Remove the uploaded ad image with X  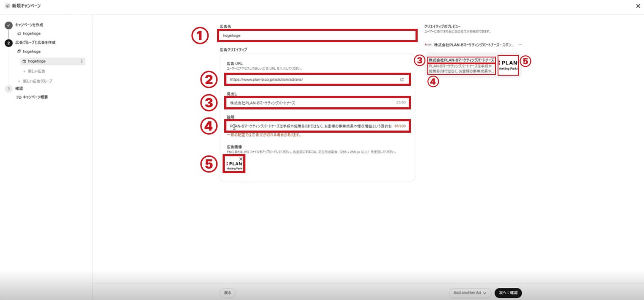click(x=241, y=159)
